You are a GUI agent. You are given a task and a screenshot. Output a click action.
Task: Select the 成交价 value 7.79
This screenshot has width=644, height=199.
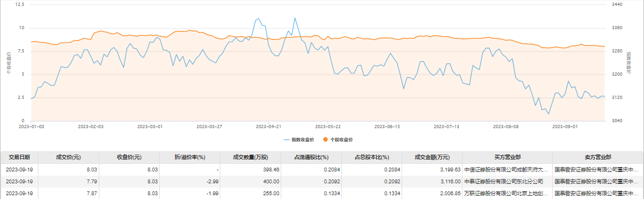[91, 181]
